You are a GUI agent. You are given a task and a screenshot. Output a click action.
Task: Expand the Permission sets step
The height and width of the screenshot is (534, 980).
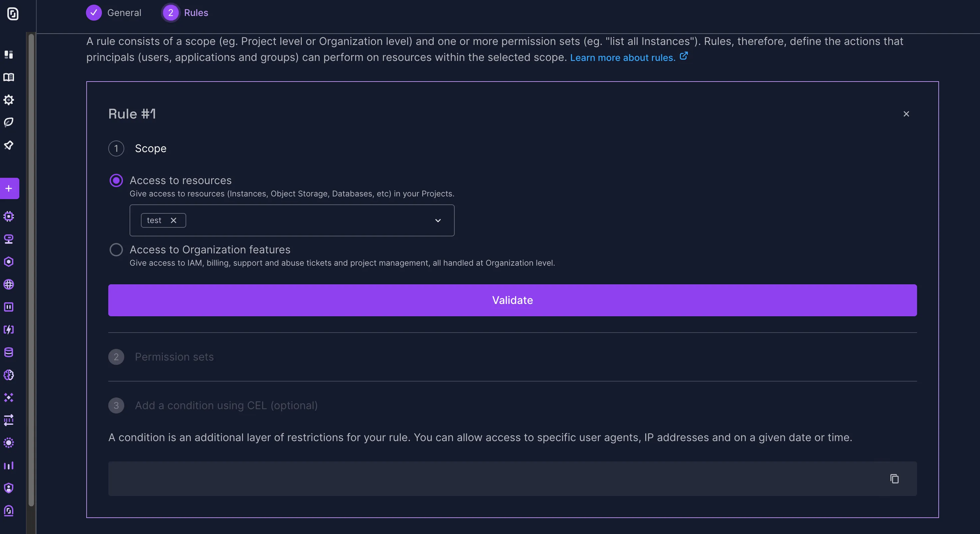tap(174, 357)
